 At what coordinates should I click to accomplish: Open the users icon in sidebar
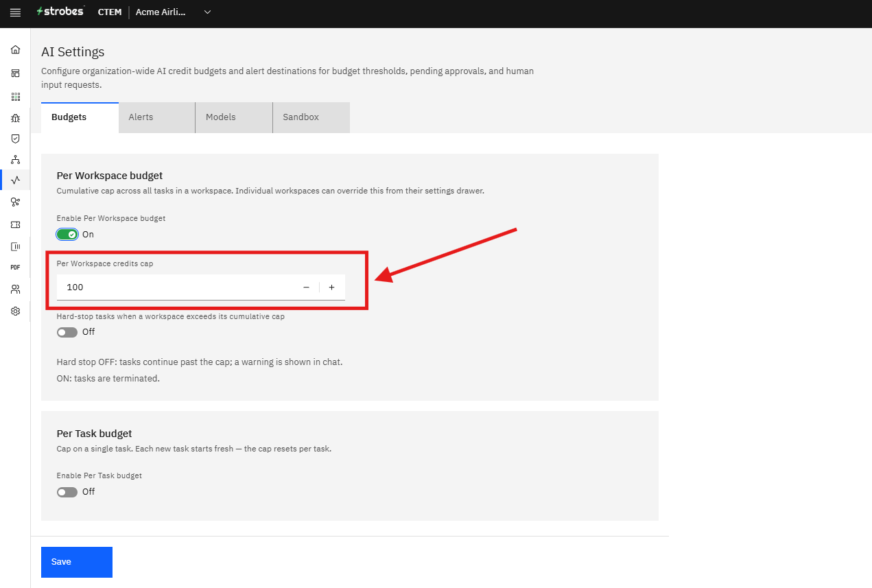15,289
